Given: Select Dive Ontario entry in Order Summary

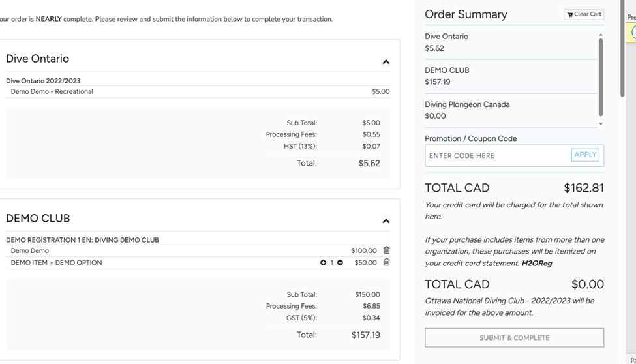Looking at the screenshot, I should (446, 42).
